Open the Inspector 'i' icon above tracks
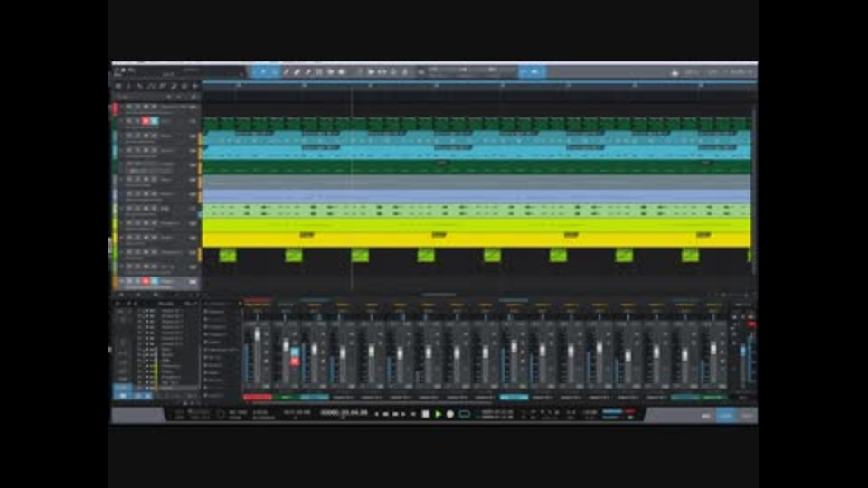868x488 pixels. [128, 87]
